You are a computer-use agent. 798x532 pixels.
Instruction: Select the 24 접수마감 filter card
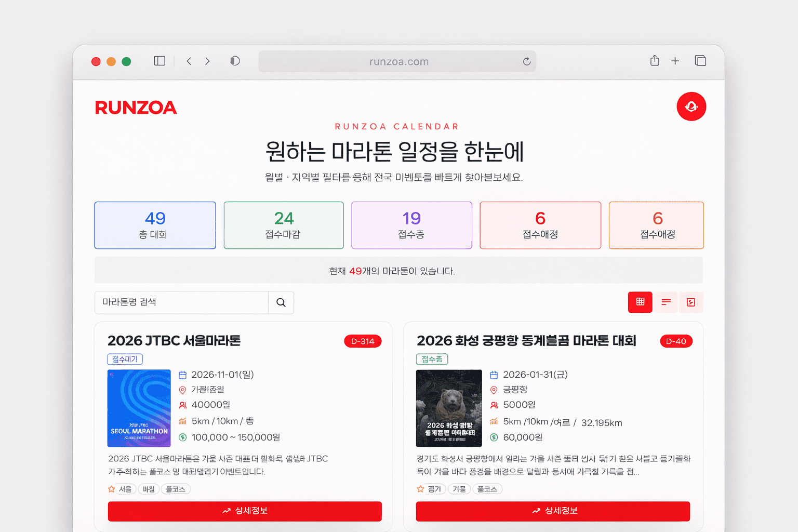tap(283, 225)
